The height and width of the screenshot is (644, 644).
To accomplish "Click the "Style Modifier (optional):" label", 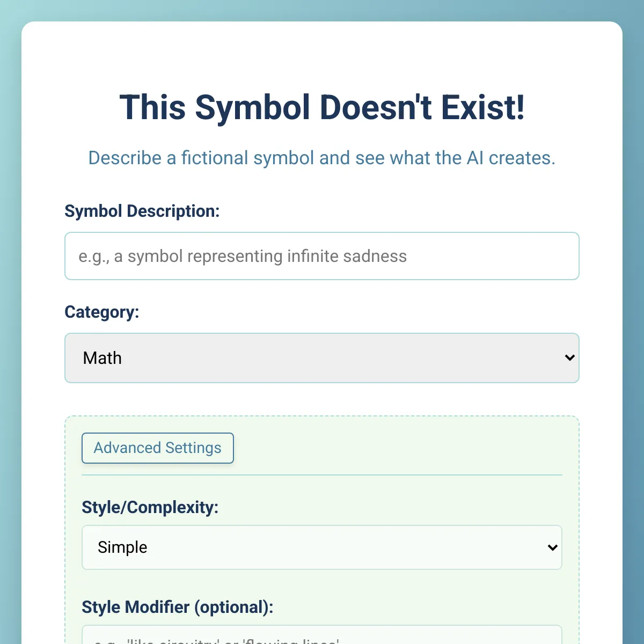I will [x=178, y=607].
